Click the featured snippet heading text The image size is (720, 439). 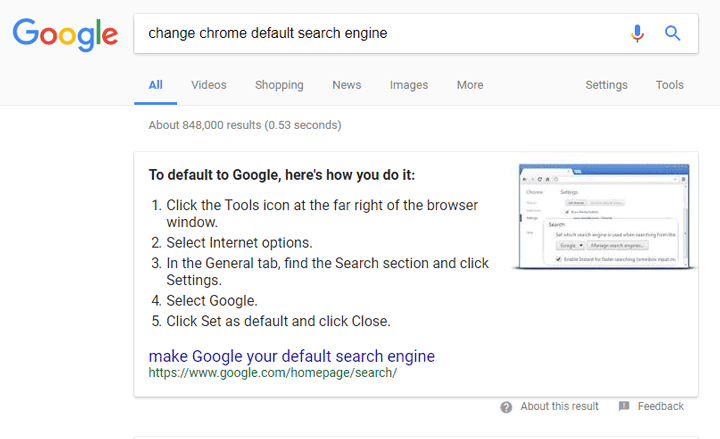(281, 175)
